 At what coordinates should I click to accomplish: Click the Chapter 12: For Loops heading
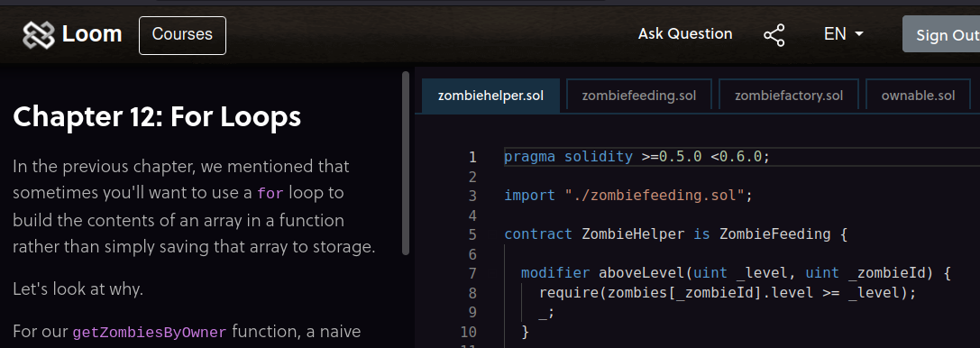(x=157, y=116)
